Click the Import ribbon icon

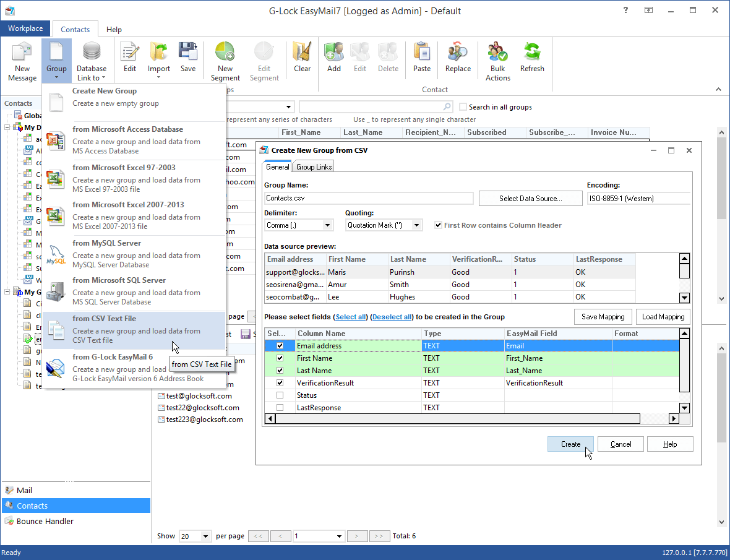click(159, 59)
